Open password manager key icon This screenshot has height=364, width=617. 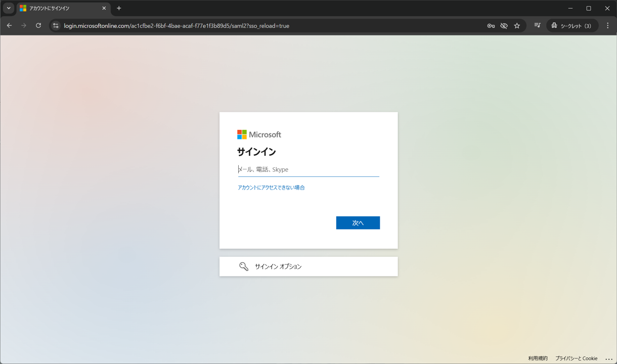(491, 26)
